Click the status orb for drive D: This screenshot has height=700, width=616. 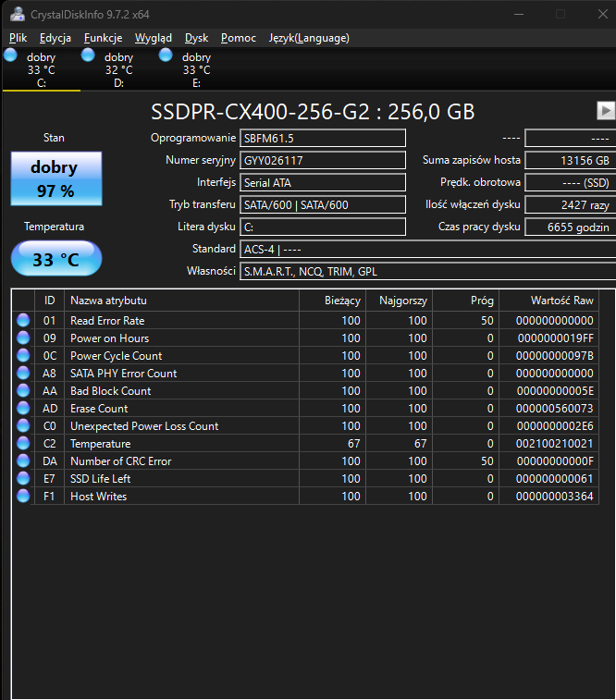point(88,56)
